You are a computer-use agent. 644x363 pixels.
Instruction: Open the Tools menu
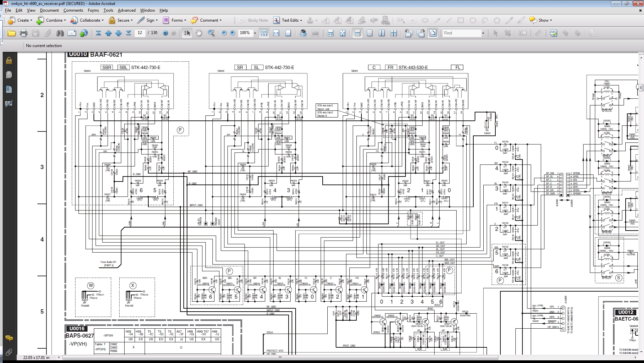click(108, 10)
